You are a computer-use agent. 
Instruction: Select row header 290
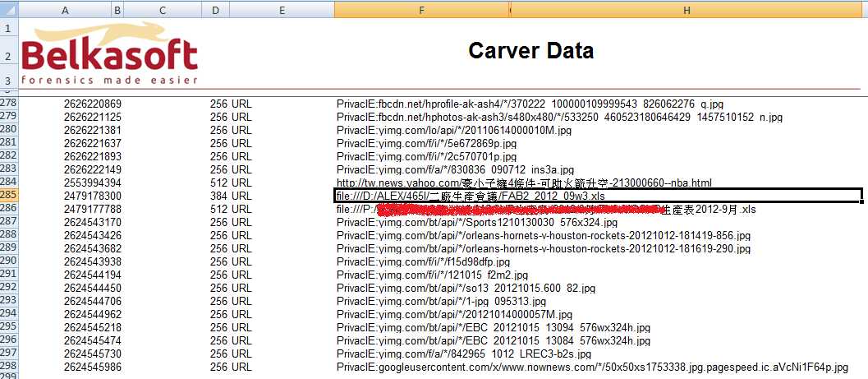click(9, 261)
